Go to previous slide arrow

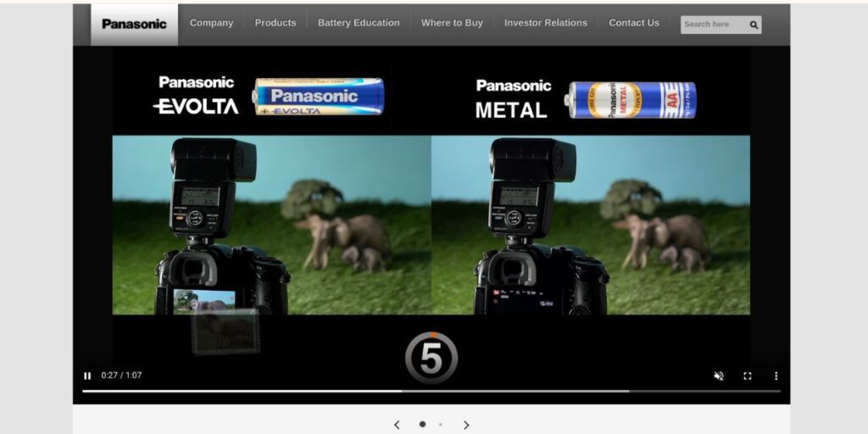point(397,425)
